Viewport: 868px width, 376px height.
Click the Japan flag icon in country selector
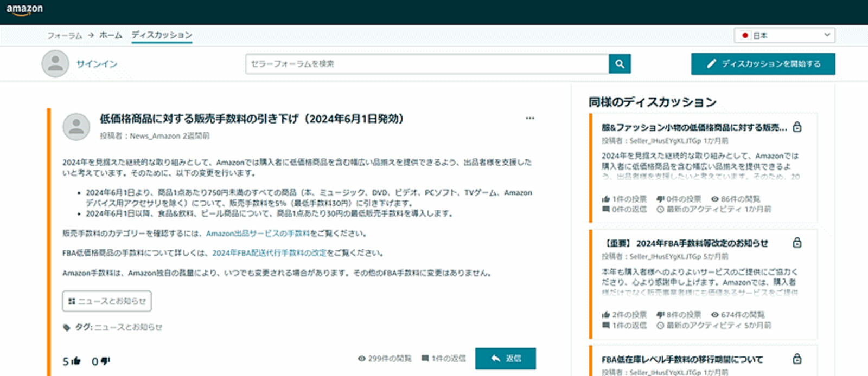pos(745,35)
